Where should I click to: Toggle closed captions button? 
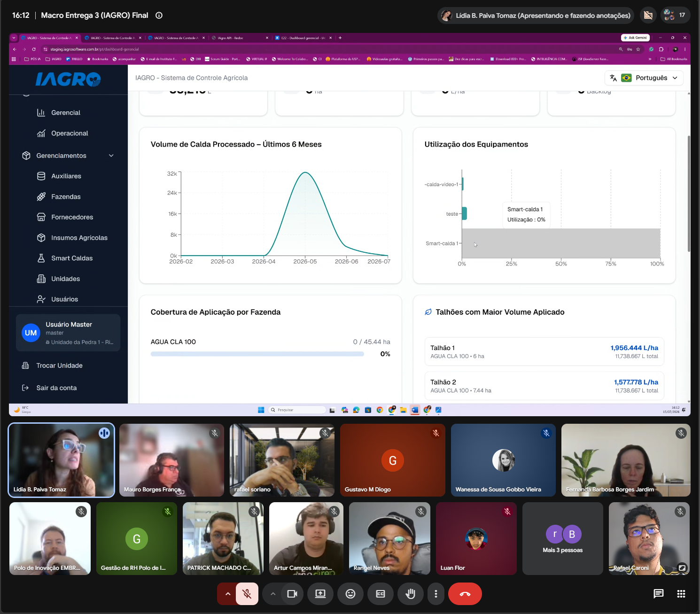pyautogui.click(x=381, y=594)
